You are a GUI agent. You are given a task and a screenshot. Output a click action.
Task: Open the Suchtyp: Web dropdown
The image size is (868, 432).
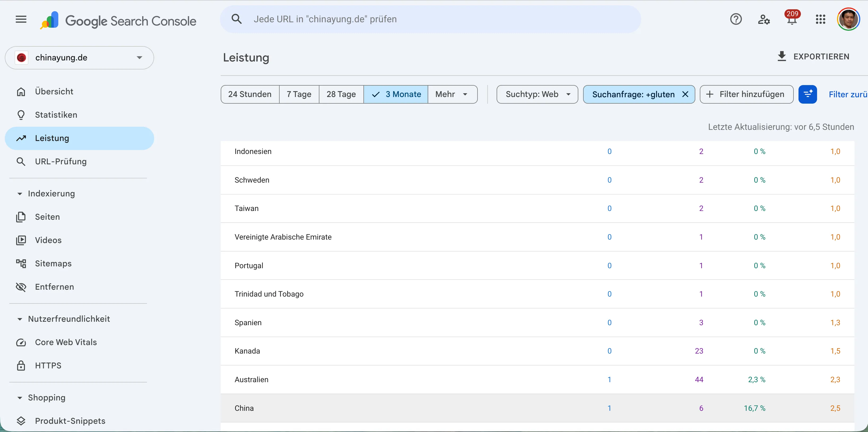point(537,94)
